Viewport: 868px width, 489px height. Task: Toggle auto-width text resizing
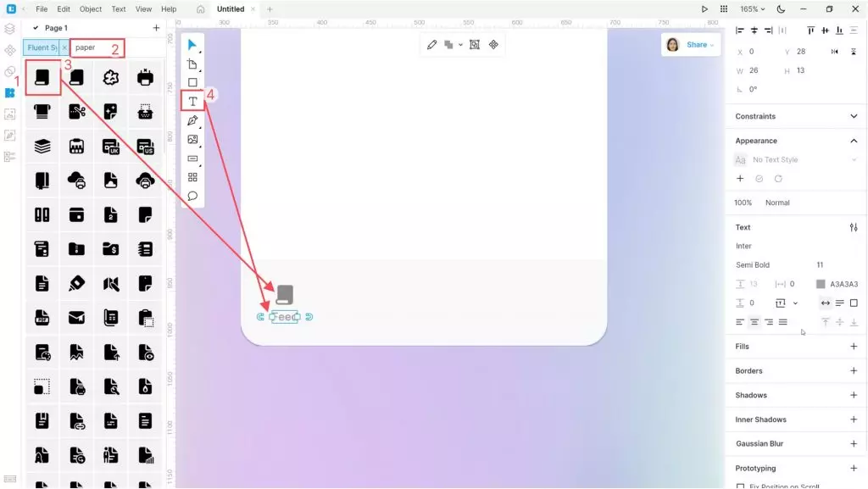tap(826, 303)
